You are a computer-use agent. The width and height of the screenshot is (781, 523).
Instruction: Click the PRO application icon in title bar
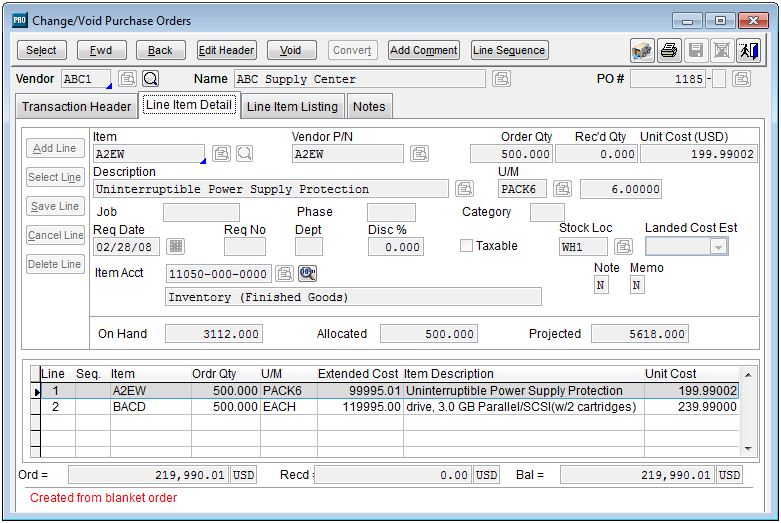tap(20, 20)
